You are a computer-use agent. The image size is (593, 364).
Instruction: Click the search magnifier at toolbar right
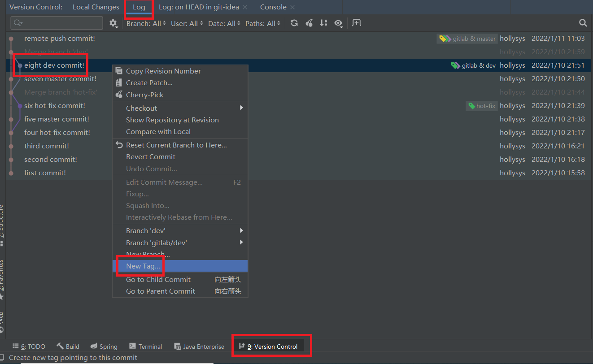tap(583, 23)
